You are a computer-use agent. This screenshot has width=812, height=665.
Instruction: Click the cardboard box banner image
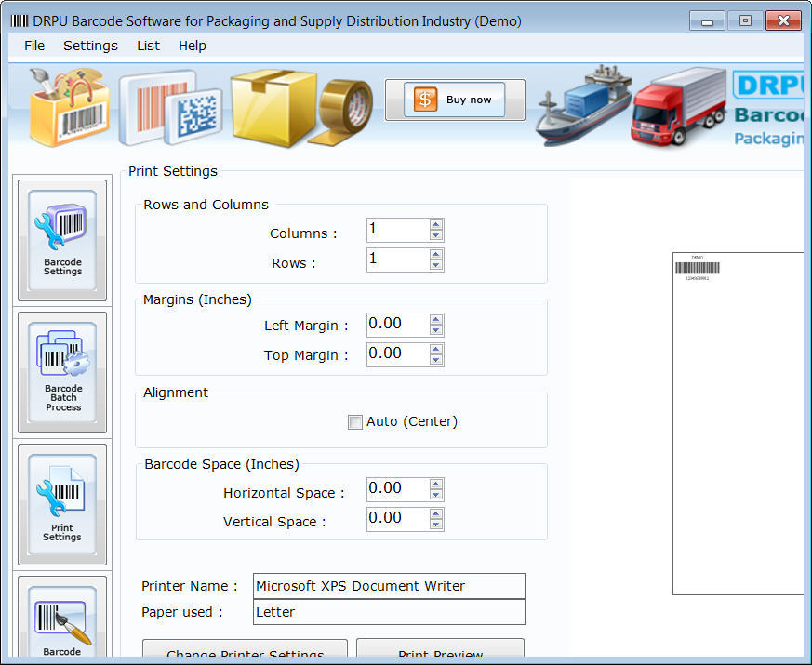point(273,108)
